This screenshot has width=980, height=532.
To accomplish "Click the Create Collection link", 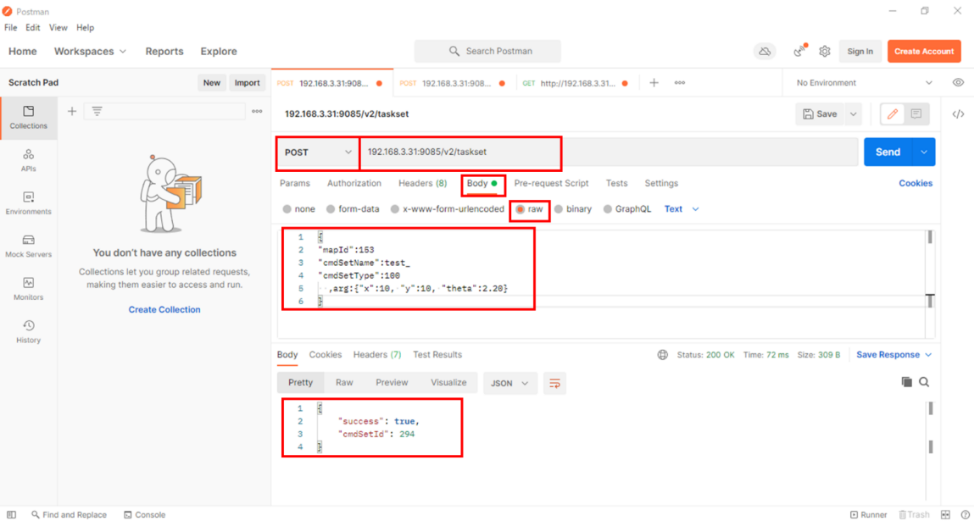I will coord(164,310).
